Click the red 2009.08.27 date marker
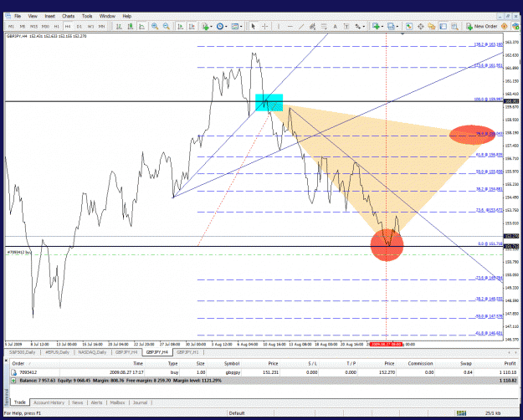The height and width of the screenshot is (420, 523). point(386,344)
